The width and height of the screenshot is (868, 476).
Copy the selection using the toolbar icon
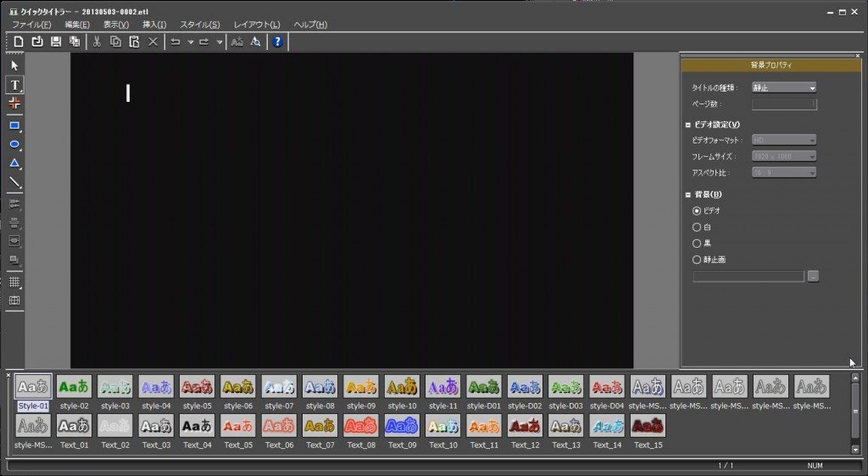115,42
